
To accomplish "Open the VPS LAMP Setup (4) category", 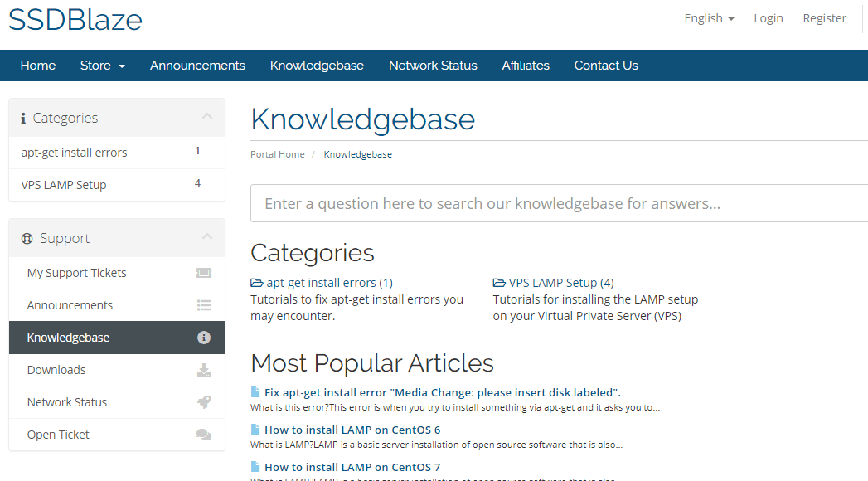I will click(561, 283).
